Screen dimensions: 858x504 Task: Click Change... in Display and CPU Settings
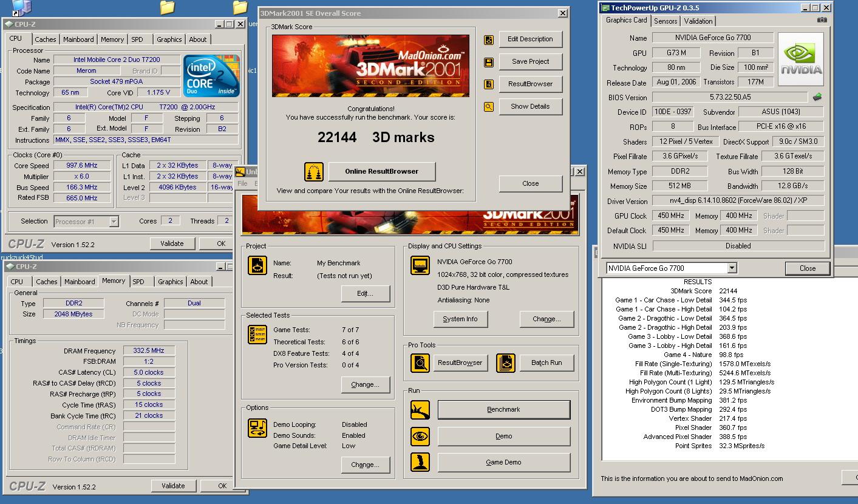pos(546,319)
